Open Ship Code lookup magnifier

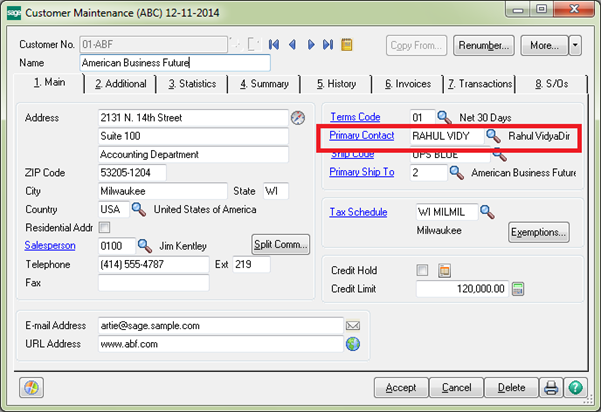pos(499,154)
